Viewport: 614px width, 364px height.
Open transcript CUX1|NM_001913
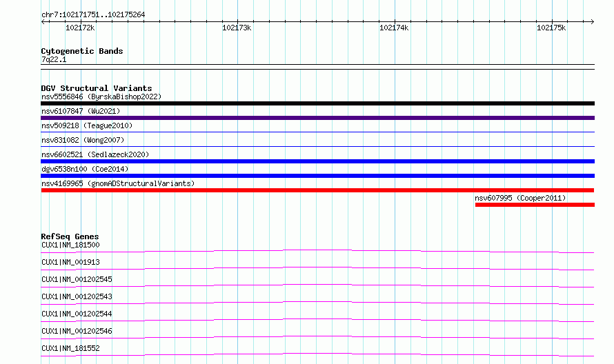coord(70,262)
